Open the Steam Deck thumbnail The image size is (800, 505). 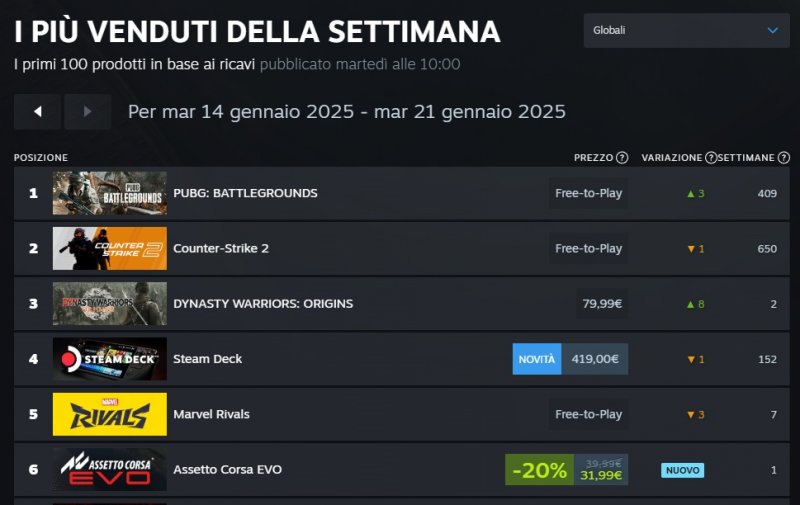click(x=110, y=359)
